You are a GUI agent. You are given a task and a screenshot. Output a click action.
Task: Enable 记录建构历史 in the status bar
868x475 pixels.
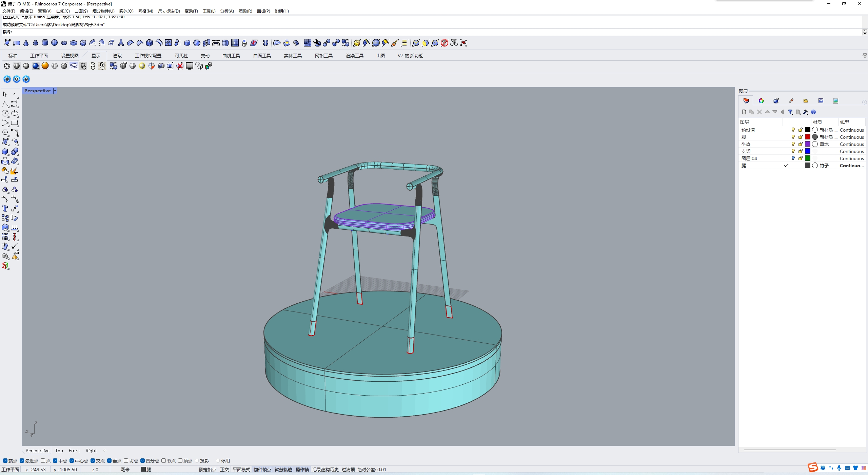point(325,470)
